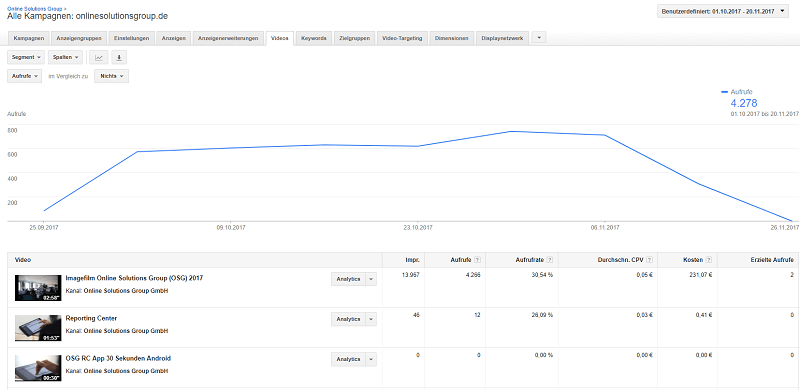Expand Analytics arrow for Reporting Center video
This screenshot has height=390, width=800.
[x=371, y=319]
